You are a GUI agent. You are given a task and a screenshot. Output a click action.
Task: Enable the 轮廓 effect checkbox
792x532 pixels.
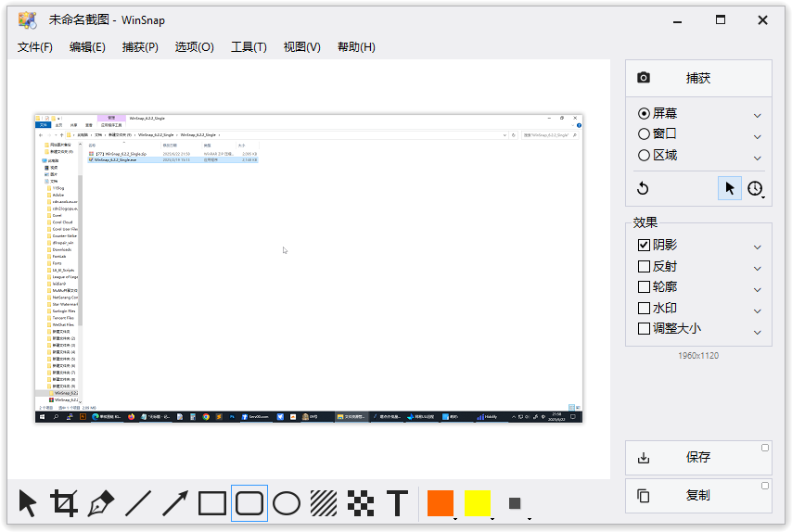point(644,287)
